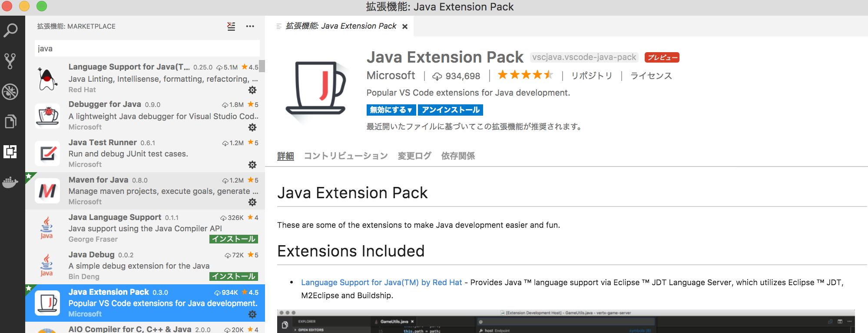868x333 pixels.
Task: Click the Debugger for Java extension icon
Action: tap(47, 116)
